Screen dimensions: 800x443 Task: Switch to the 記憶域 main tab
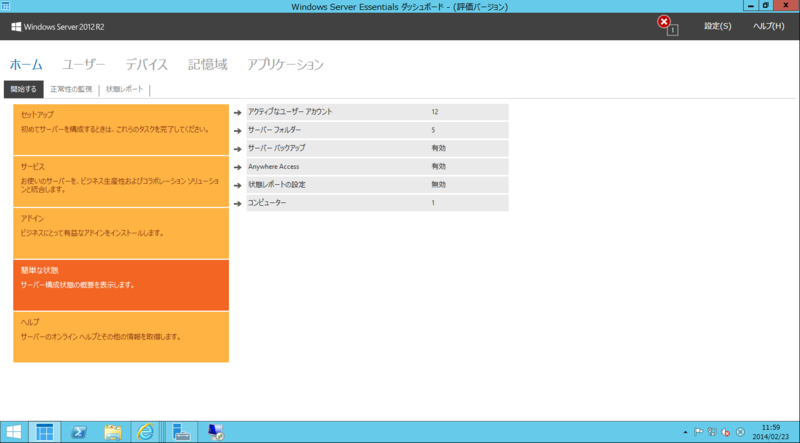208,65
